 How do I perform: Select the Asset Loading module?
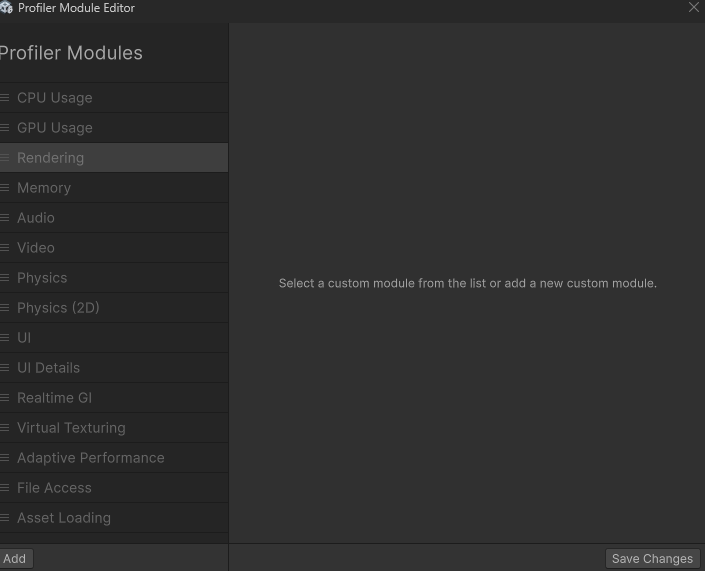(63, 518)
